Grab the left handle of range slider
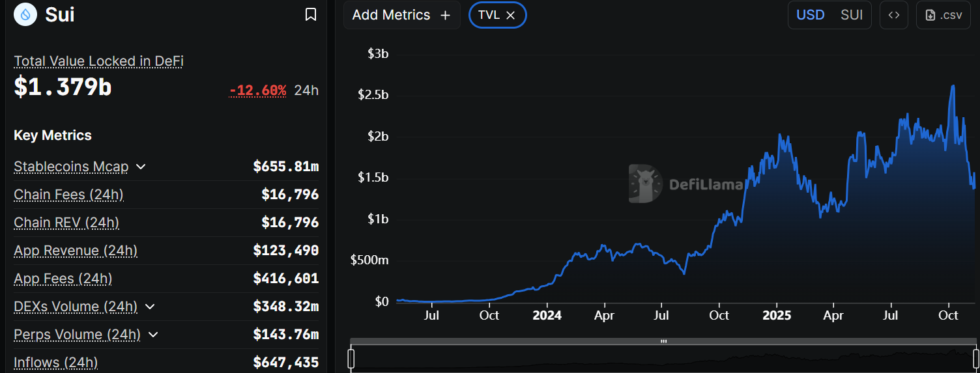Viewport: 980px width, 373px height. pos(351,359)
